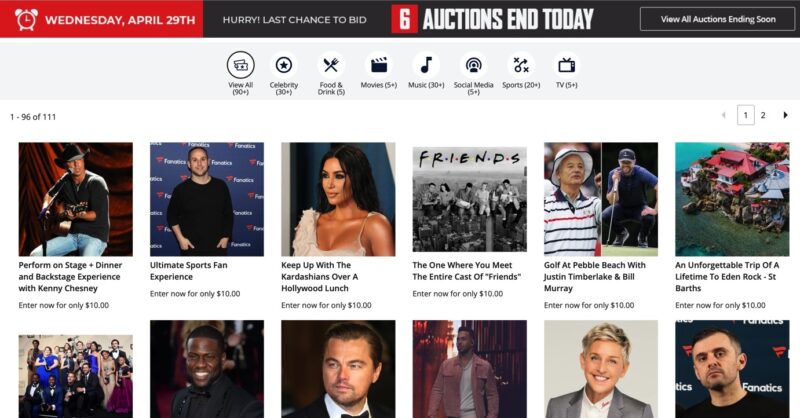Click the alarm clock icon in red banner
Viewport: 800px width, 418px height.
click(26, 19)
